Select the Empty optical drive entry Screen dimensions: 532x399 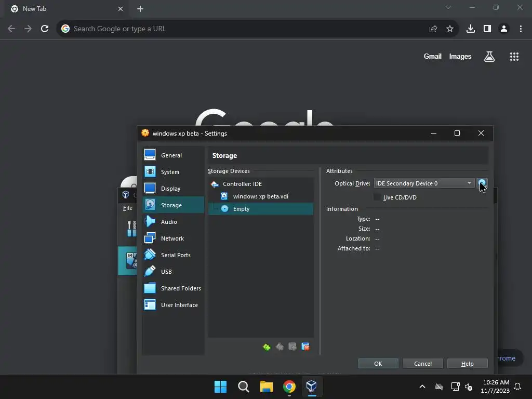click(x=261, y=209)
